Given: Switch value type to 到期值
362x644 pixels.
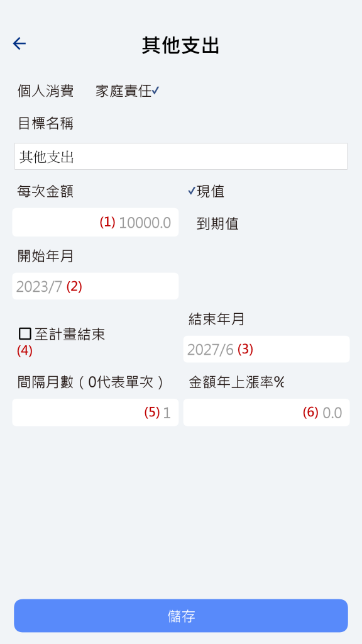Looking at the screenshot, I should (x=217, y=224).
